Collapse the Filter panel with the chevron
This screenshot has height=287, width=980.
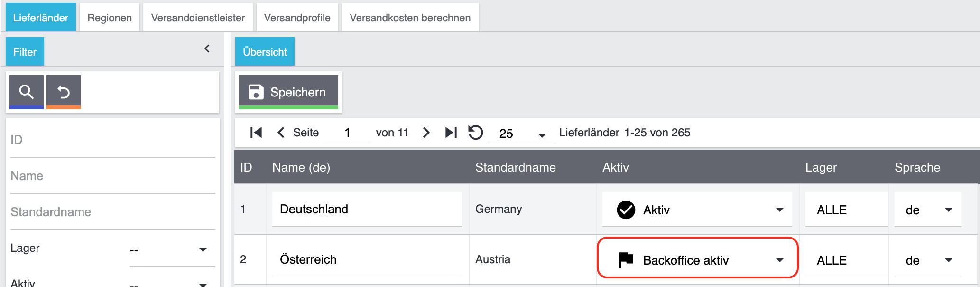tap(207, 48)
